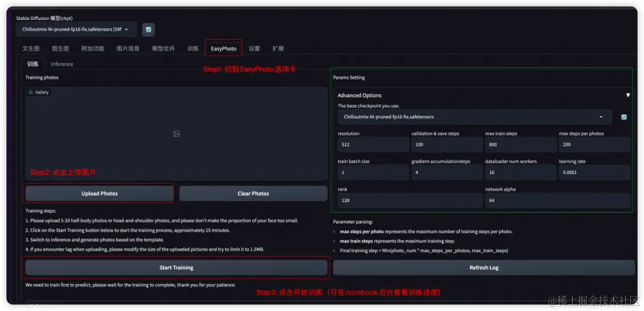Viewport: 644px width, 311px height.
Task: Click the Clear Photos button
Action: pyautogui.click(x=254, y=193)
